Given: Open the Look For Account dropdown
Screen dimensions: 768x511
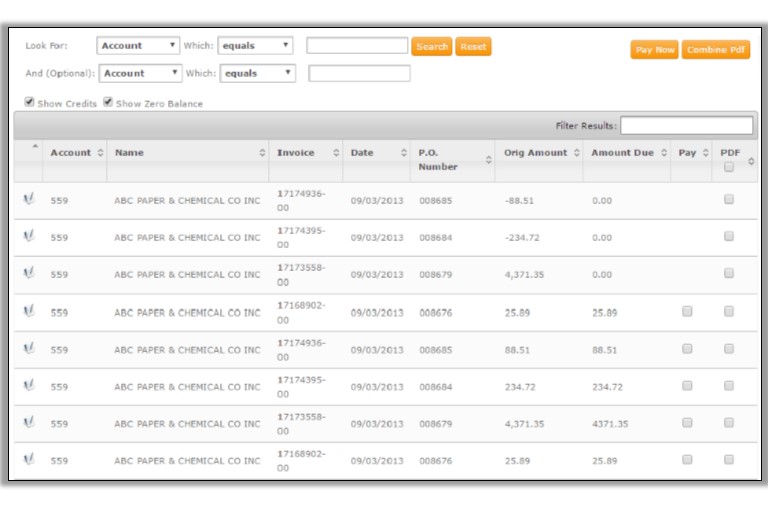Looking at the screenshot, I should pyautogui.click(x=138, y=46).
